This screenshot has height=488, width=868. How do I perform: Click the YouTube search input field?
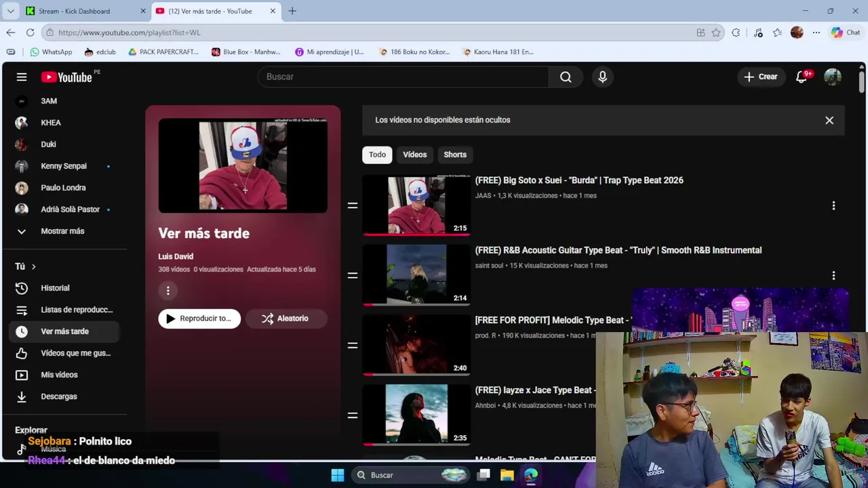pos(403,77)
